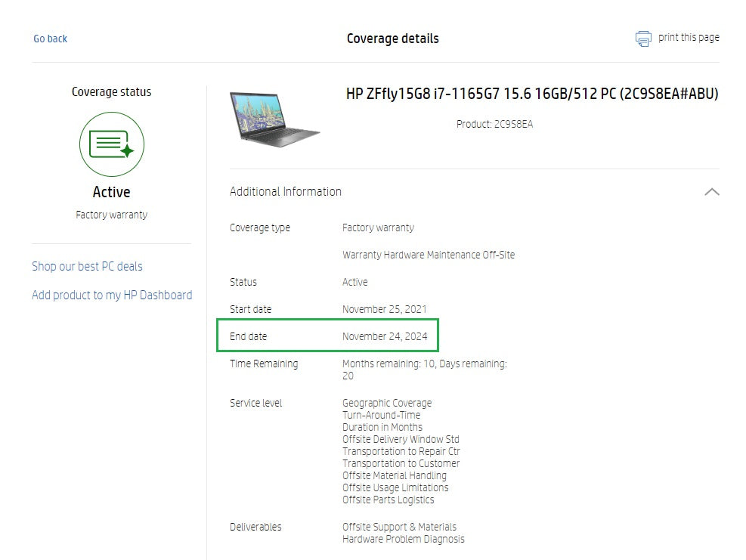Click the Factory warranty label under Active

(x=111, y=214)
